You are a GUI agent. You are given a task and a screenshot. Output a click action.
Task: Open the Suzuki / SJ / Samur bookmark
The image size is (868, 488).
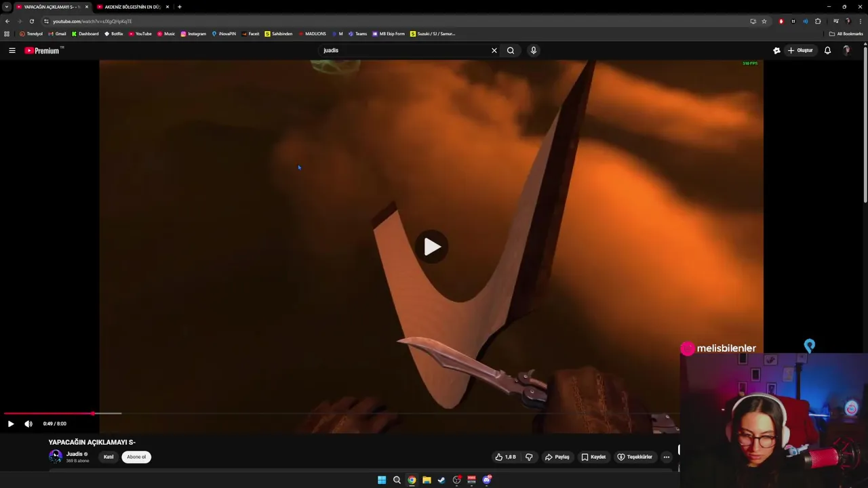[433, 34]
